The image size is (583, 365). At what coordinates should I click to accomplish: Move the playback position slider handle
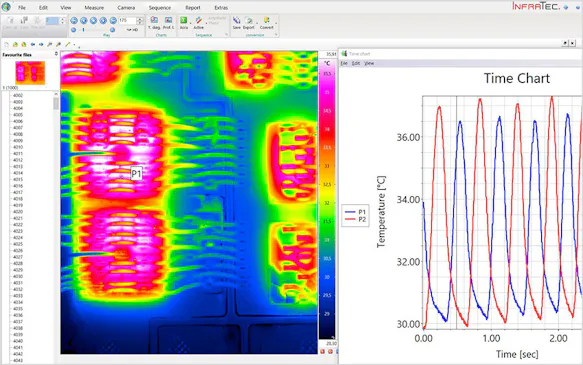coord(83,30)
